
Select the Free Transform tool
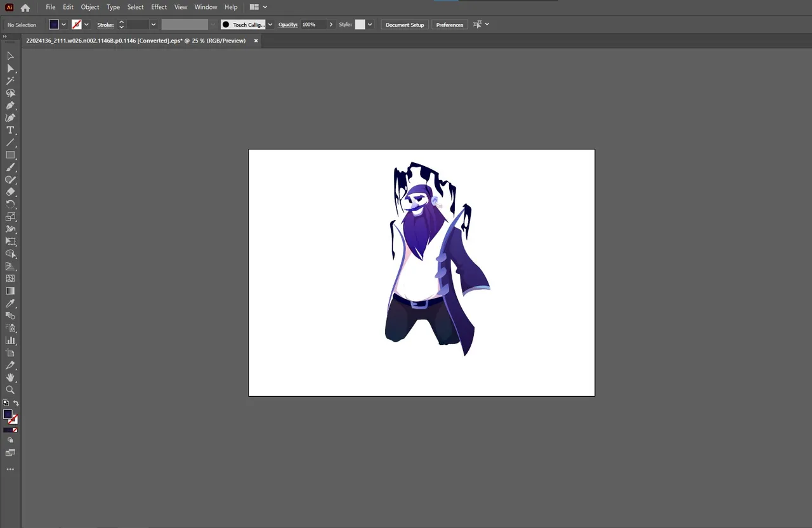10,241
